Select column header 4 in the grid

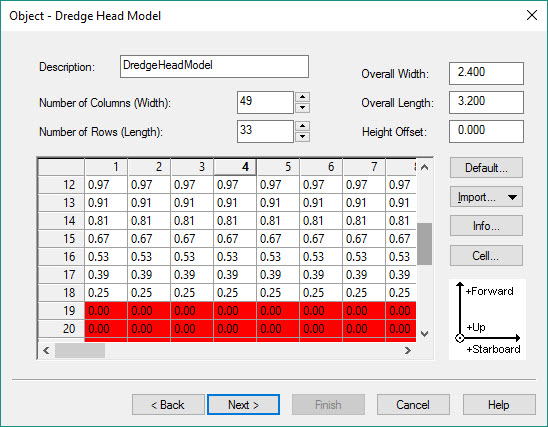click(x=235, y=167)
